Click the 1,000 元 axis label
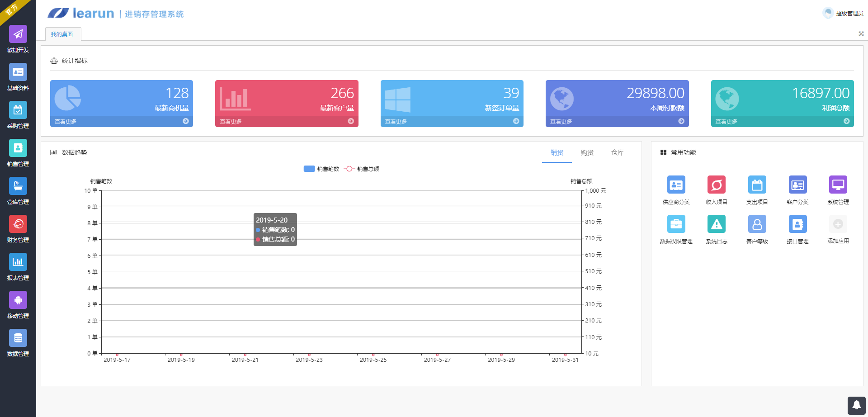This screenshot has width=868, height=417. [595, 191]
